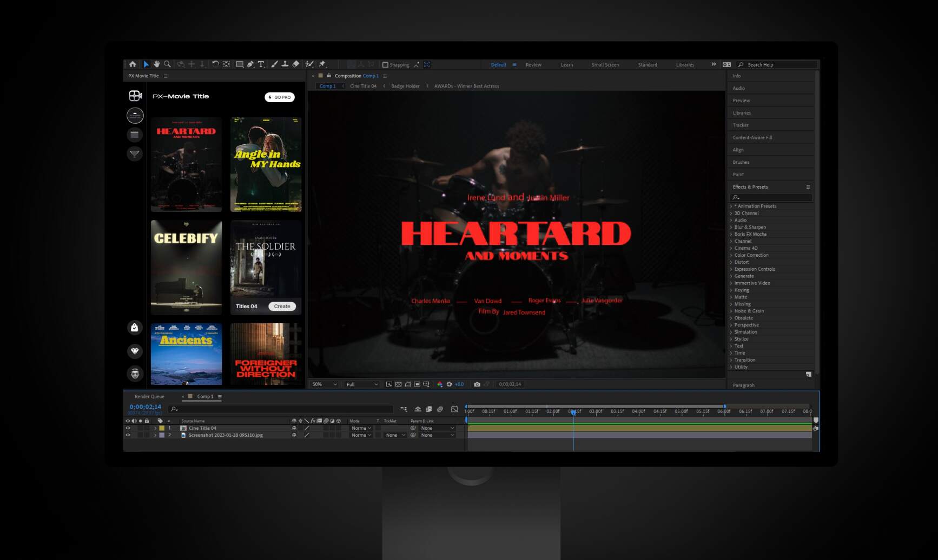Select the Hand tool
This screenshot has width=938, height=560.
pos(157,64)
